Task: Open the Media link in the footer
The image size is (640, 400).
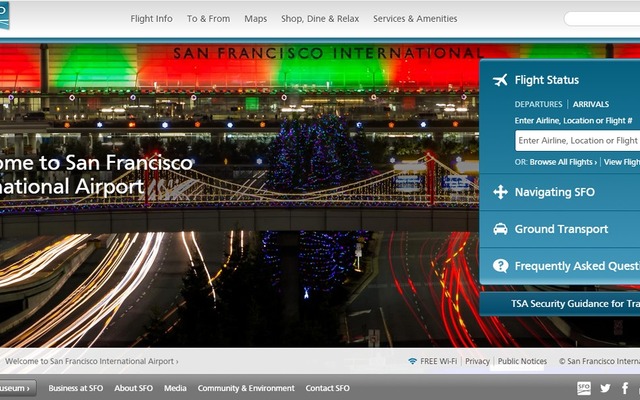Action: tap(175, 388)
